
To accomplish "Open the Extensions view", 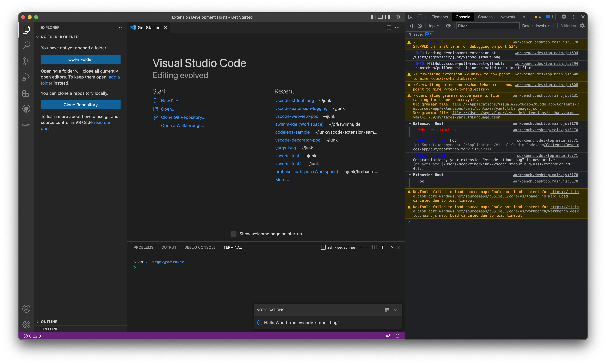I will point(26,93).
